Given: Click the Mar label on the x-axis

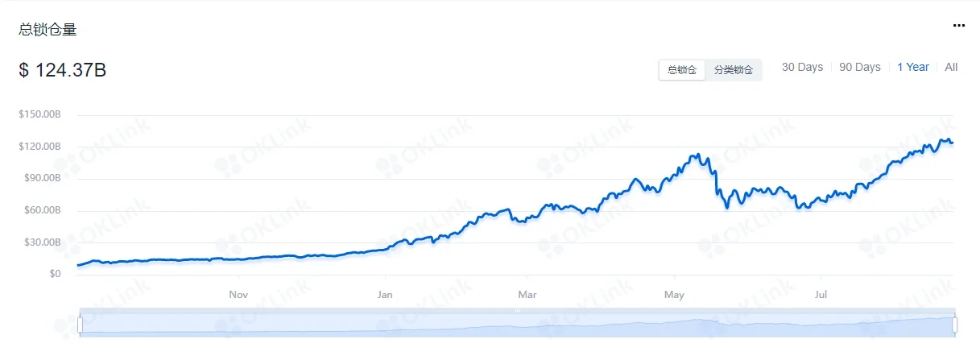Looking at the screenshot, I should coord(527,295).
